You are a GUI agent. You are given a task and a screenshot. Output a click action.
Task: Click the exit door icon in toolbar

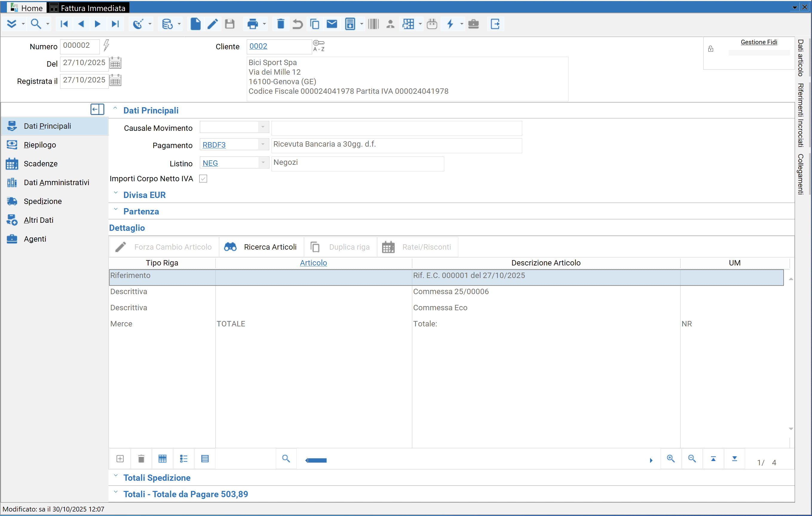(x=495, y=24)
